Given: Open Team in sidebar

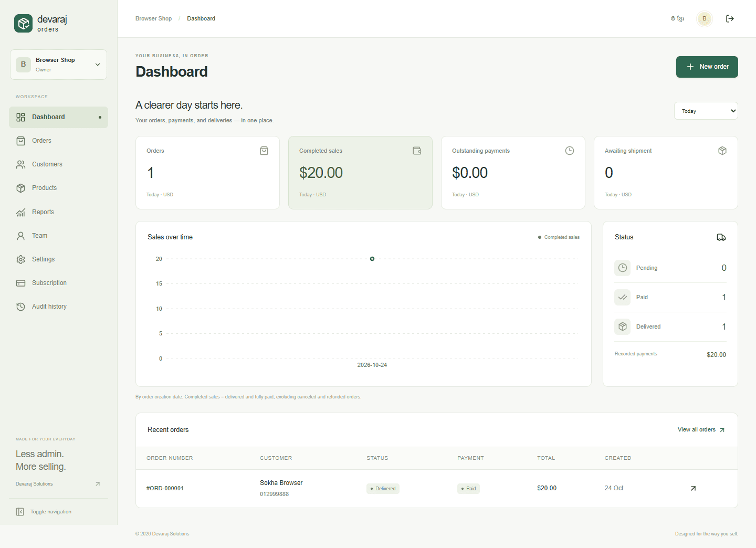Looking at the screenshot, I should [x=58, y=236].
